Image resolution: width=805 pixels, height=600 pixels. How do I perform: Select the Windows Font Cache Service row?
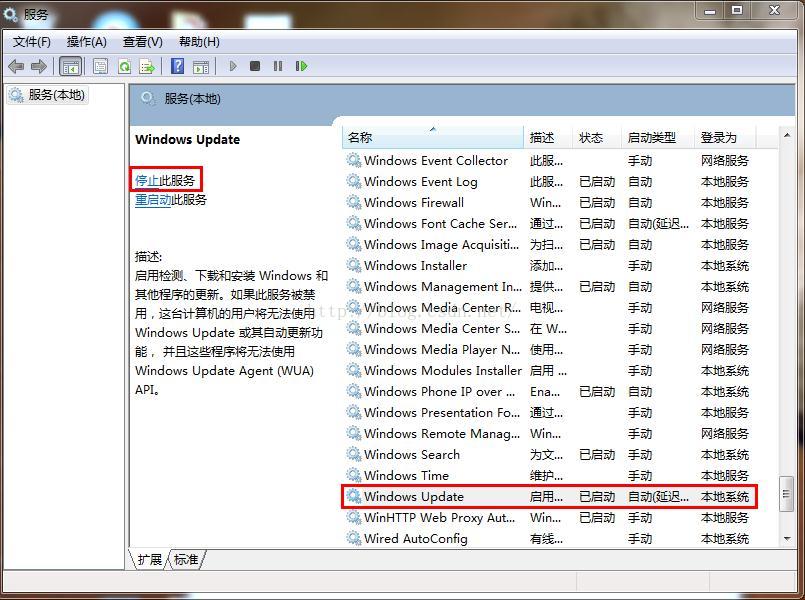point(549,224)
